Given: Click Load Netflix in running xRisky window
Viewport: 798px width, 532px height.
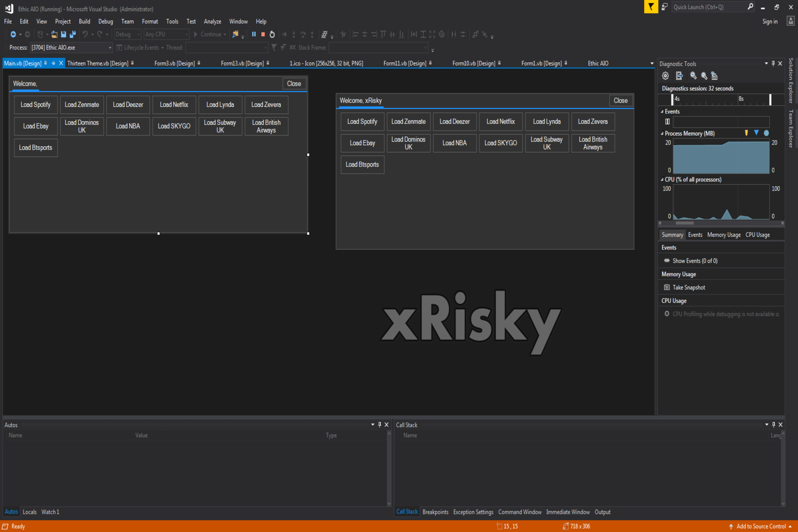Looking at the screenshot, I should click(500, 122).
